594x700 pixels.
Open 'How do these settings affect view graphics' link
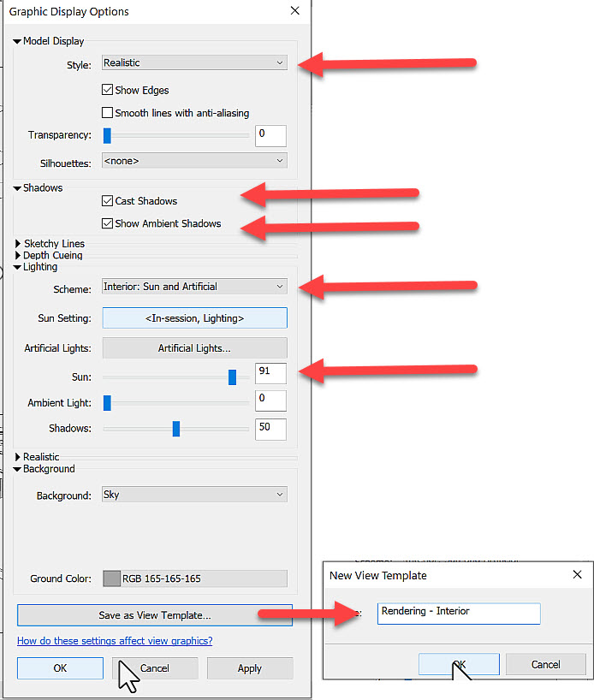point(115,641)
